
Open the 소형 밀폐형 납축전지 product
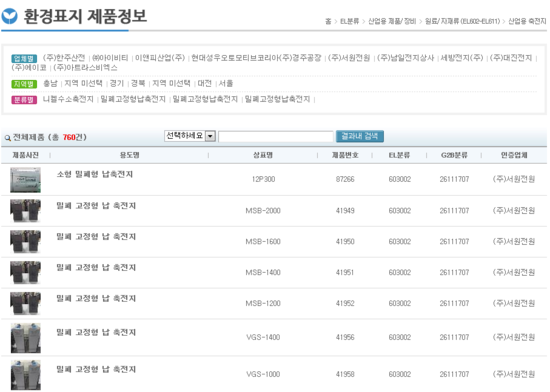(95, 174)
